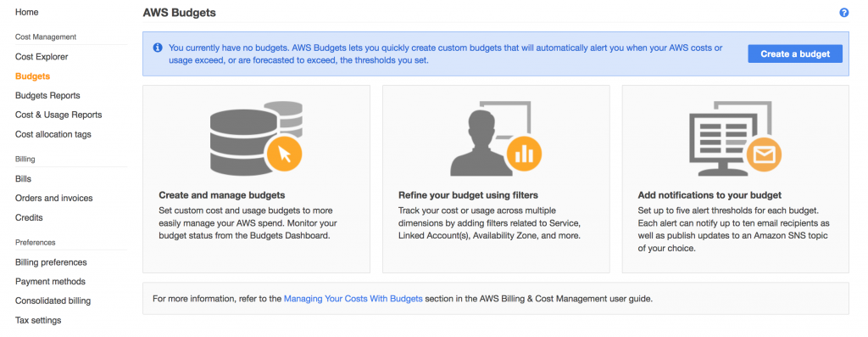Click the person silhouette with chart icon

pyautogui.click(x=496, y=138)
